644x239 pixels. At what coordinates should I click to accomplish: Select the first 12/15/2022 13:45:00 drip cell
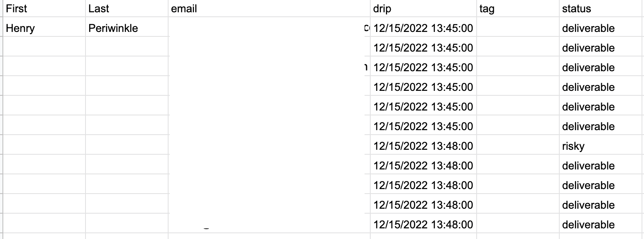[x=423, y=28]
